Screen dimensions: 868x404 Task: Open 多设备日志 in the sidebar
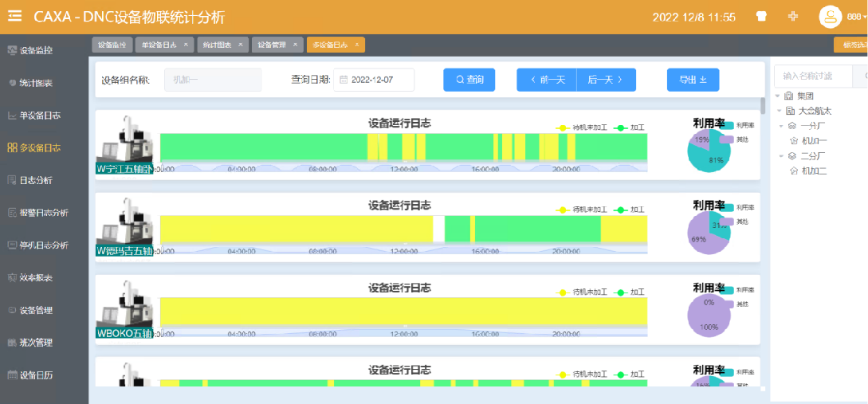41,147
